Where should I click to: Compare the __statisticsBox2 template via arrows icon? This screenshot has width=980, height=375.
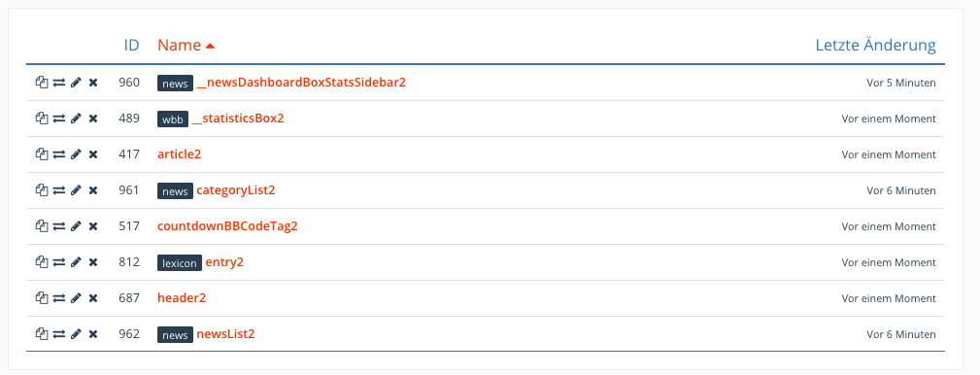(58, 119)
